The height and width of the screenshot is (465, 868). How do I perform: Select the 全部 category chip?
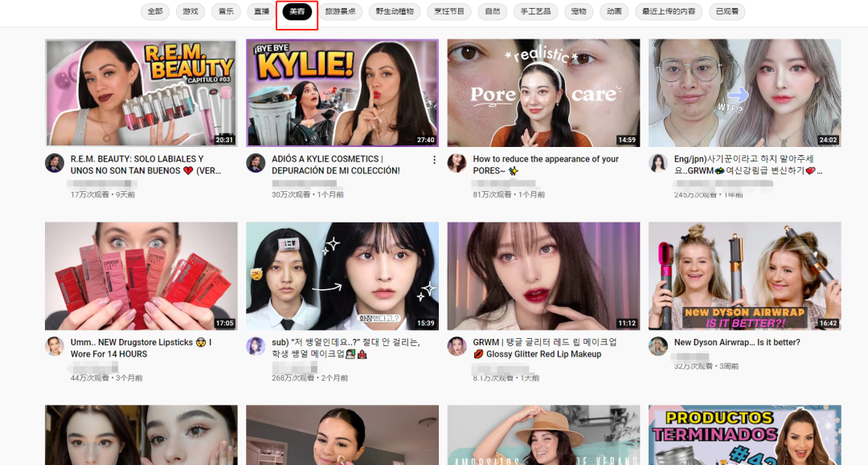[x=155, y=11]
